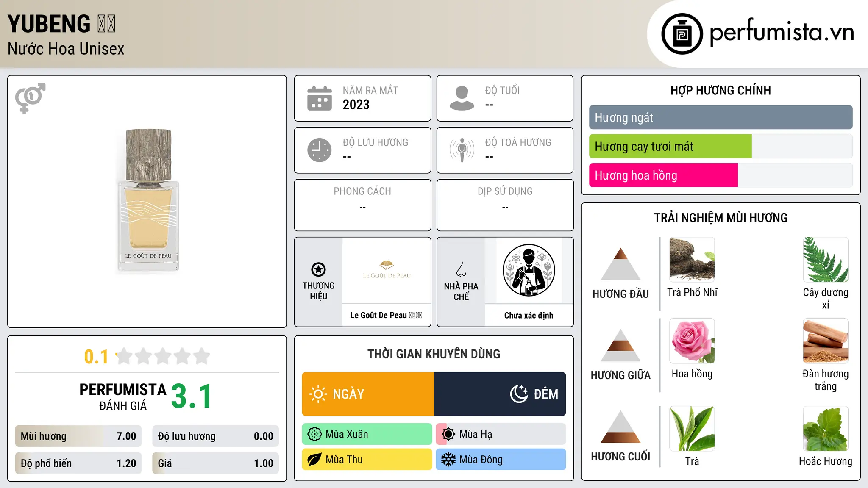Click the Giá 1.00 score bar

(x=216, y=463)
